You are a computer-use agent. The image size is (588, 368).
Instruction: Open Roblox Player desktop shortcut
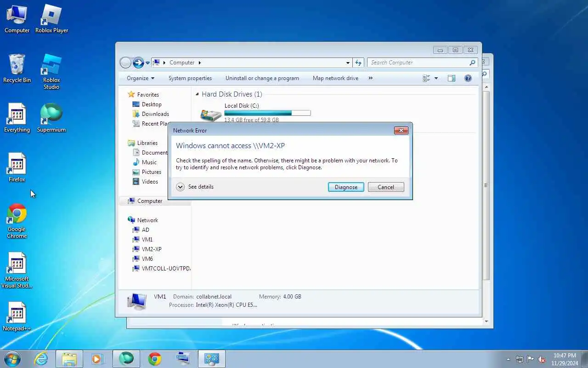coord(51,19)
